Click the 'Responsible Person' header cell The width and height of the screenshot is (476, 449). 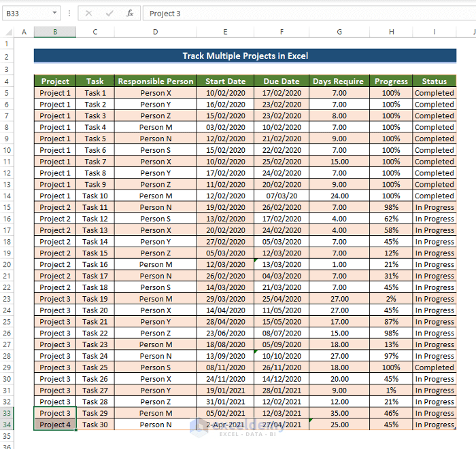pyautogui.click(x=156, y=82)
